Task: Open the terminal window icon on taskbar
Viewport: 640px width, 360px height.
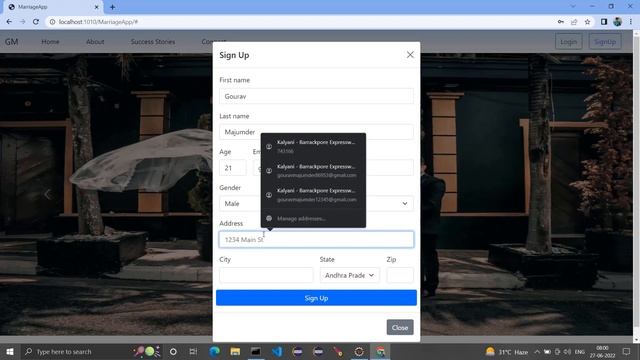Action: (256, 351)
